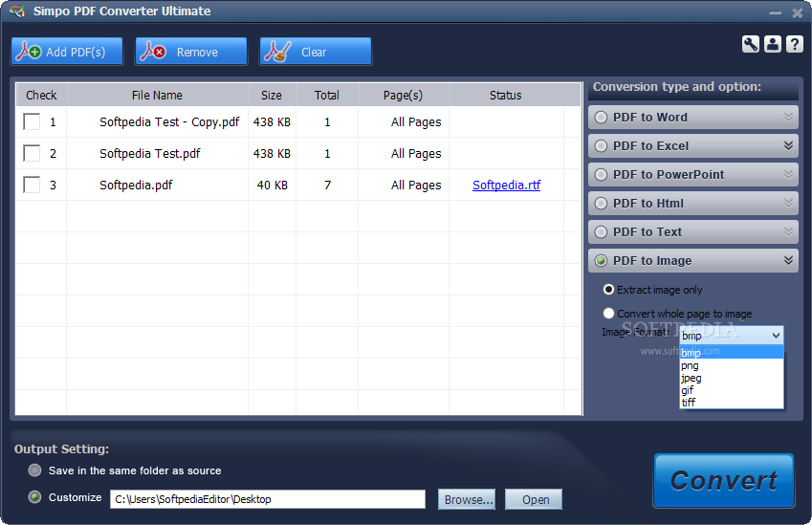Click the Size column header
Viewport: 812px width, 525px height.
coord(272,96)
